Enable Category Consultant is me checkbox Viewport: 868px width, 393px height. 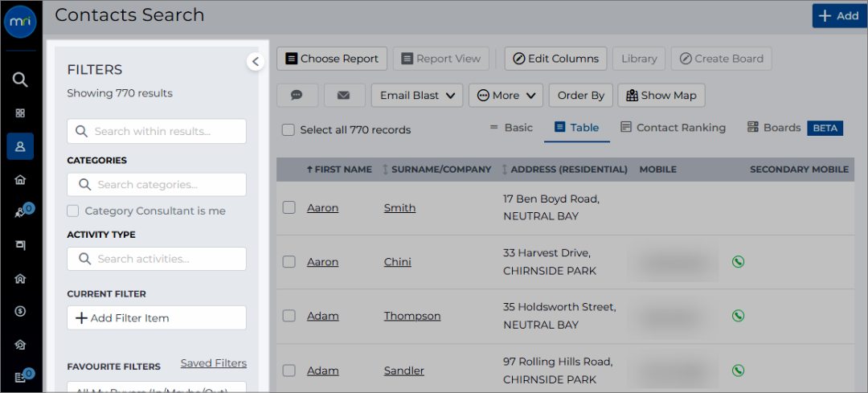coord(72,211)
